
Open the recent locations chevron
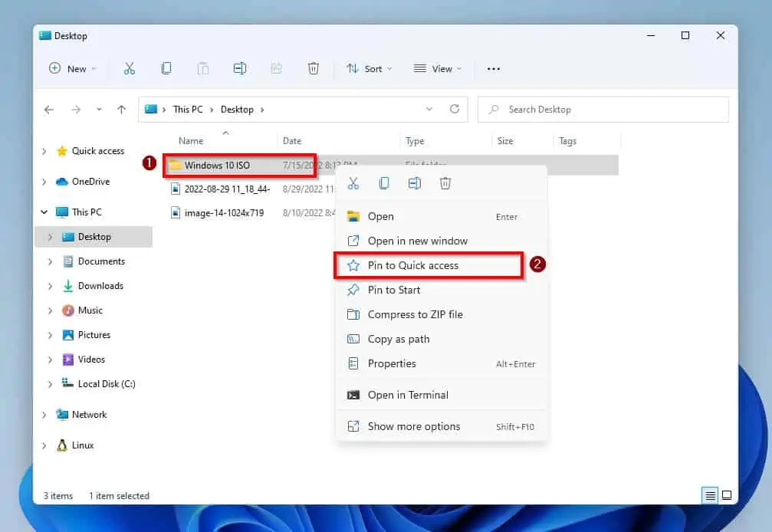point(99,110)
